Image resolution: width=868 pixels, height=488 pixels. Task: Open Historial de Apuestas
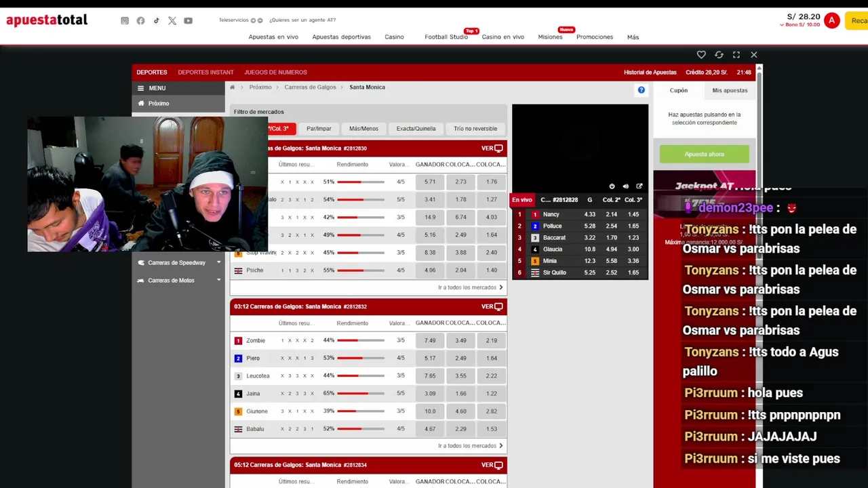pos(650,73)
